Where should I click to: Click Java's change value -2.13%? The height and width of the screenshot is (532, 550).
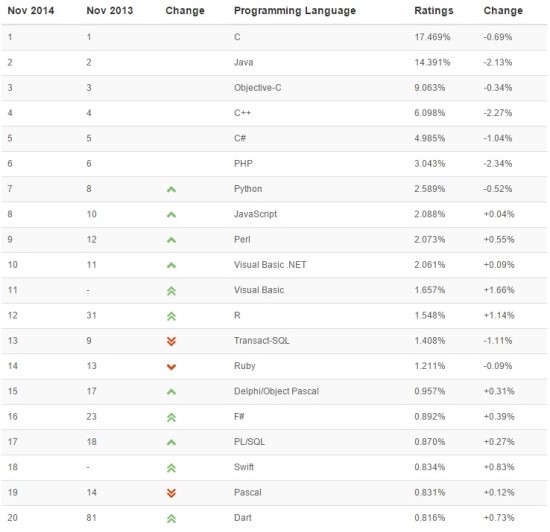pos(498,62)
